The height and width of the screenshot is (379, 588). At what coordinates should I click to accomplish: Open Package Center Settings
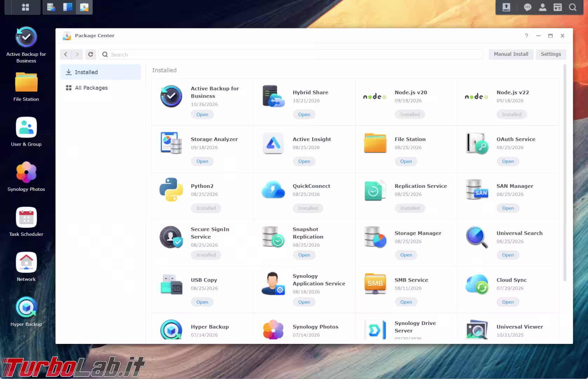pyautogui.click(x=551, y=54)
